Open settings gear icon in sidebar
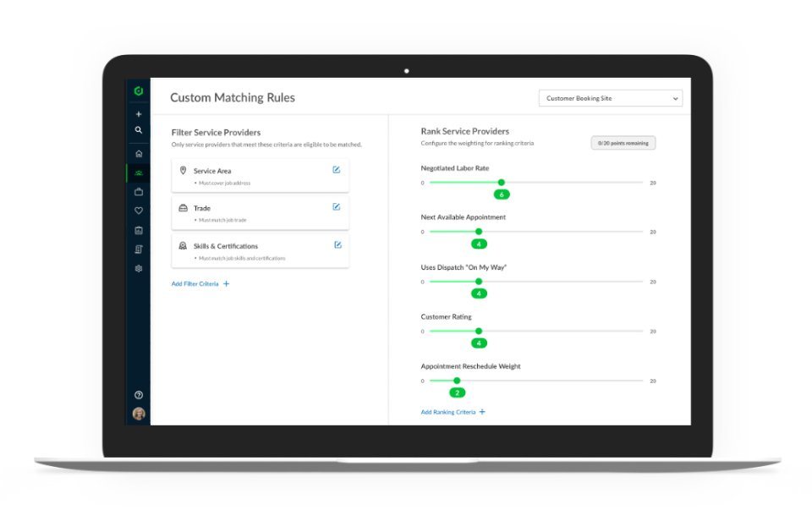Image resolution: width=812 pixels, height=510 pixels. tap(138, 268)
